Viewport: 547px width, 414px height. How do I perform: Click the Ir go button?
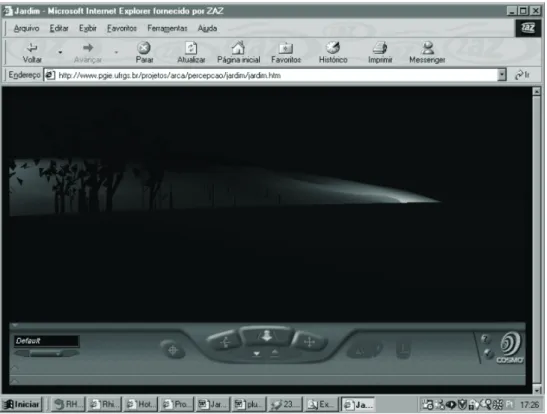point(522,75)
